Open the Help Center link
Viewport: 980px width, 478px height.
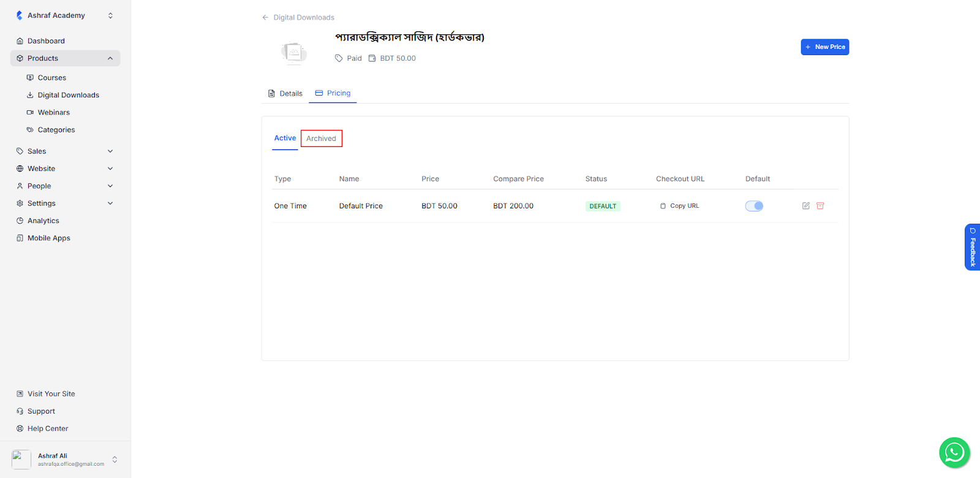coord(47,429)
